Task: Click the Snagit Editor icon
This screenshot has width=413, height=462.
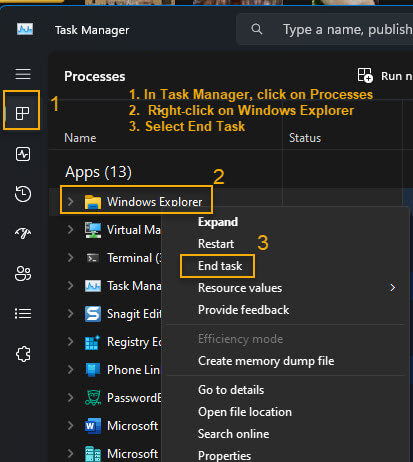Action: [93, 314]
